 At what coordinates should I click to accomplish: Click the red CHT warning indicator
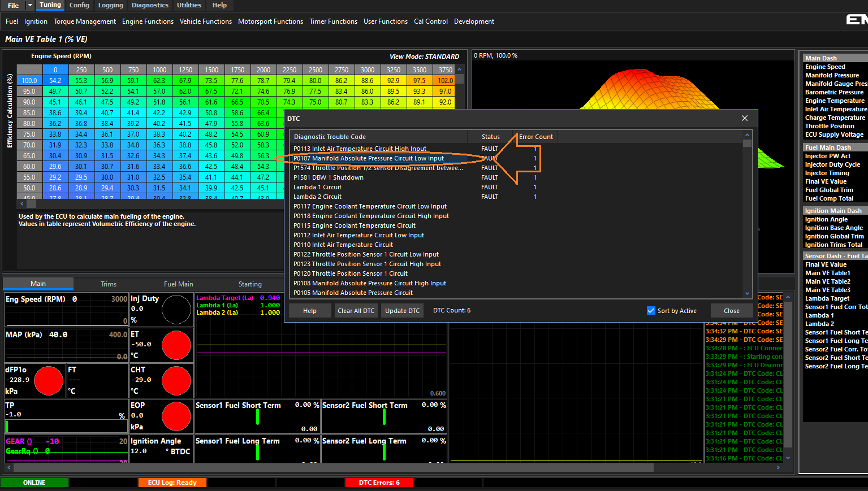tap(176, 381)
